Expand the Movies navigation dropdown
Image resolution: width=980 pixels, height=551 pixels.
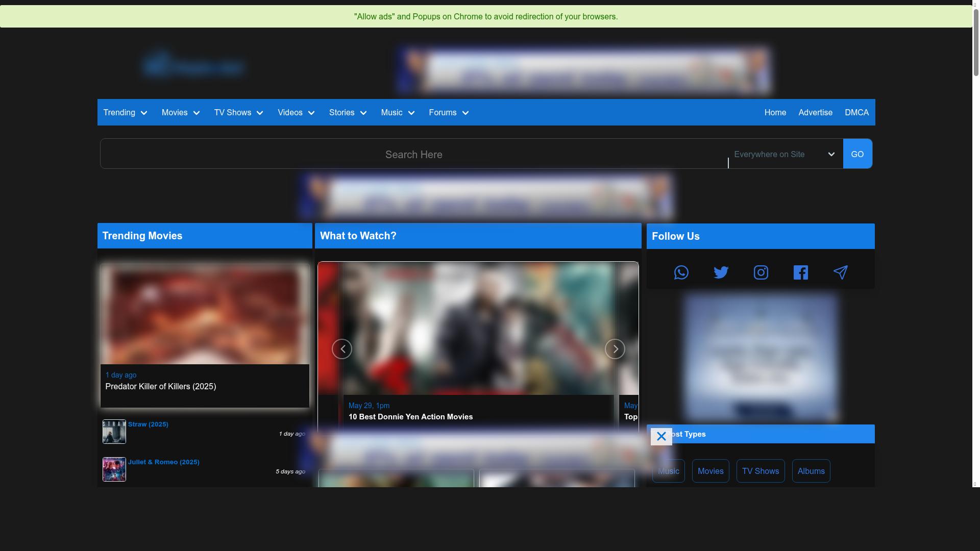(180, 112)
